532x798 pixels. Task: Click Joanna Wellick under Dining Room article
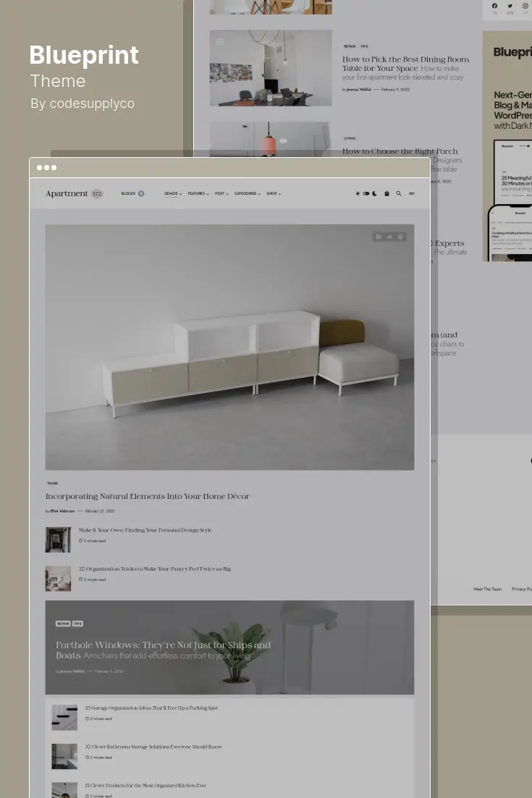(359, 90)
